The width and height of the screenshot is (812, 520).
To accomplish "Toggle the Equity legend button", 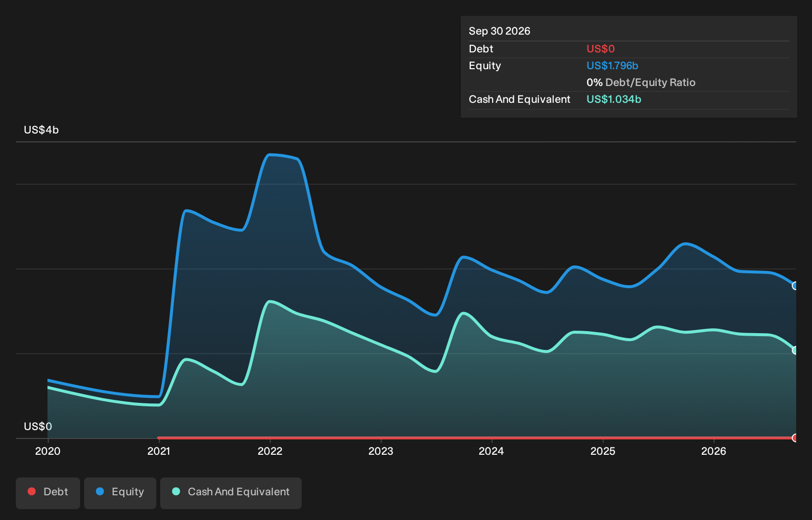I will click(120, 493).
